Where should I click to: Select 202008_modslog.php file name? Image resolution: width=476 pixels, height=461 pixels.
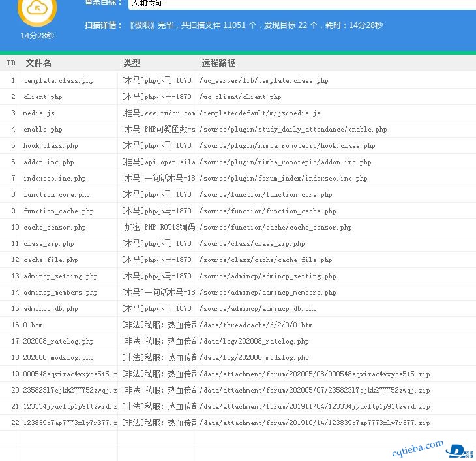[58, 357]
